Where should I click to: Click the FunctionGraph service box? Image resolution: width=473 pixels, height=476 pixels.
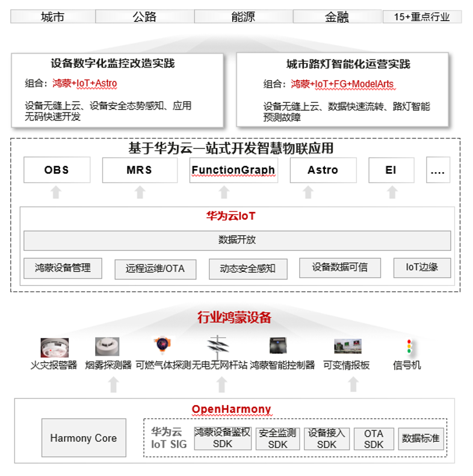[233, 170]
